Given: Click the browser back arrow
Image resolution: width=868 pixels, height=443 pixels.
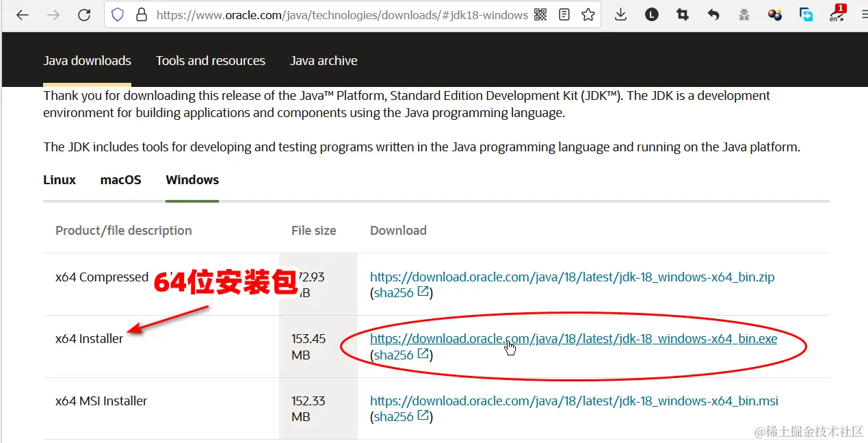Looking at the screenshot, I should (x=23, y=14).
